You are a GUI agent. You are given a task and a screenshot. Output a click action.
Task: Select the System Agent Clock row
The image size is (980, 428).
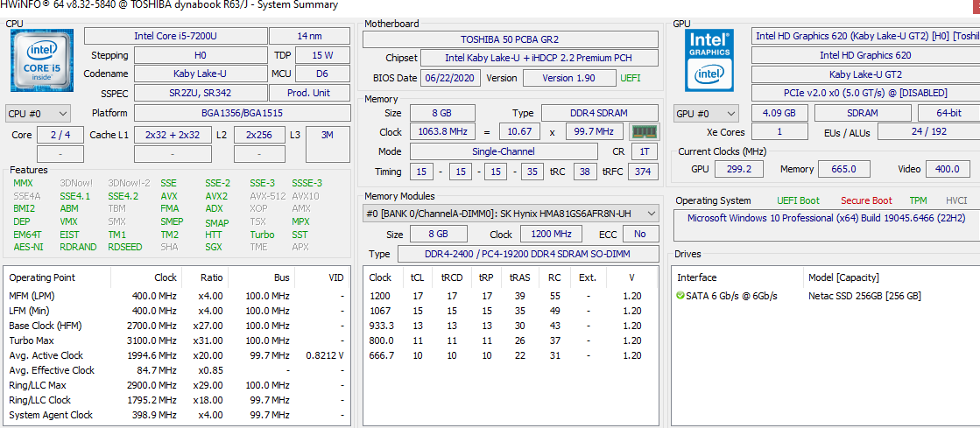176,415
